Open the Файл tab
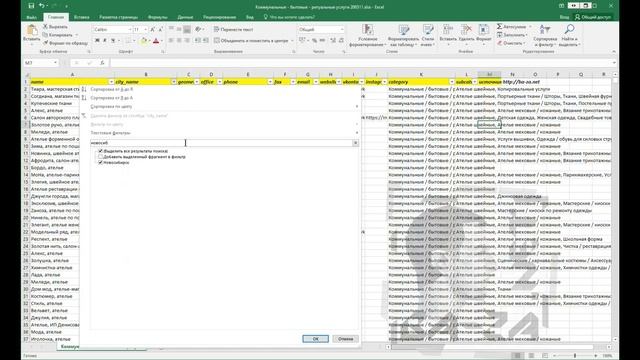The image size is (640, 360). click(x=31, y=17)
